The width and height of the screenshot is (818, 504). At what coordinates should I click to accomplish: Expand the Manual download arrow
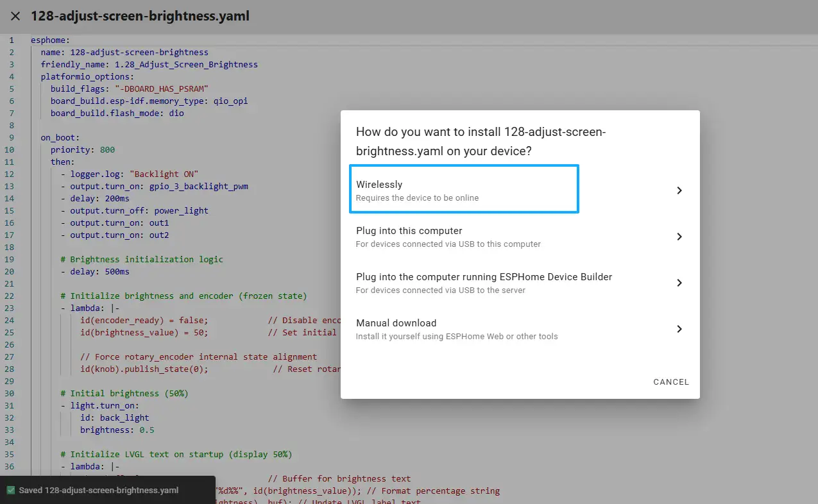point(679,329)
